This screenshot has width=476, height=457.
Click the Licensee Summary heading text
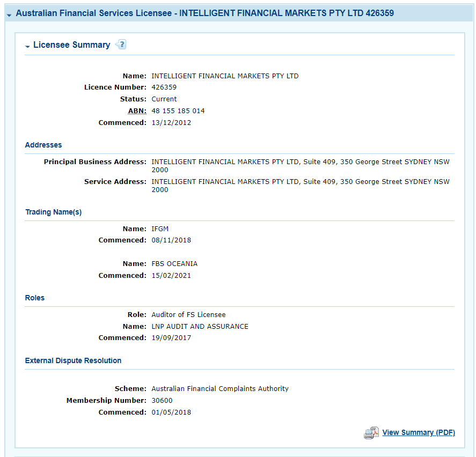[x=71, y=45]
